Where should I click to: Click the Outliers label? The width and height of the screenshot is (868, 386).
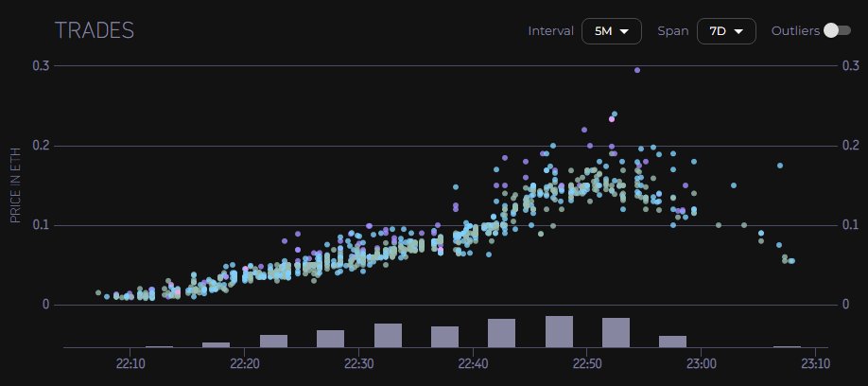point(795,31)
